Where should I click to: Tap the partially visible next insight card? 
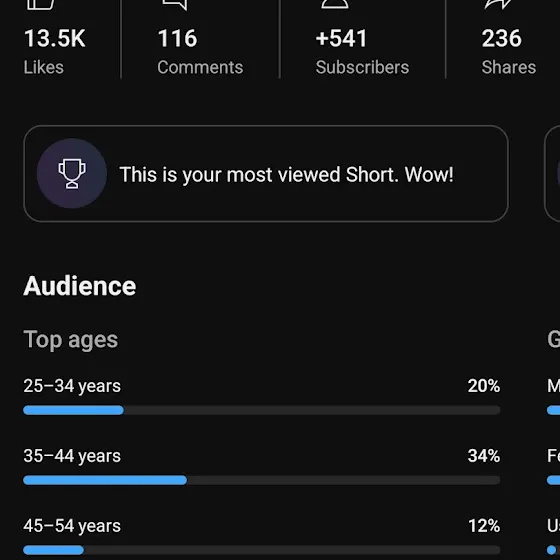coord(552,174)
